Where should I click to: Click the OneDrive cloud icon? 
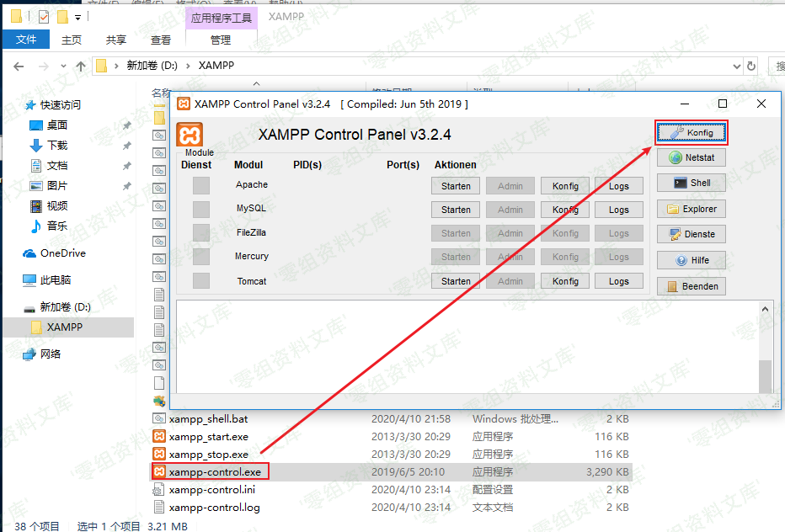(29, 253)
